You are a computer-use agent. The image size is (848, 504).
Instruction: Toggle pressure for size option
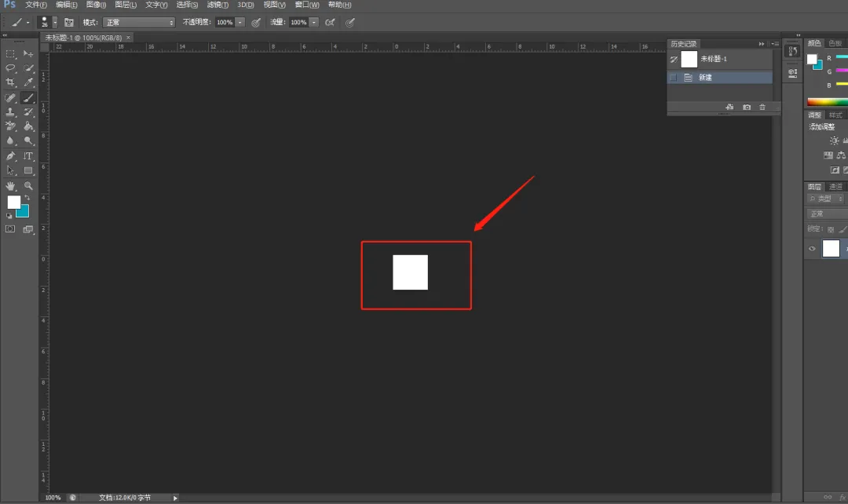pyautogui.click(x=350, y=22)
